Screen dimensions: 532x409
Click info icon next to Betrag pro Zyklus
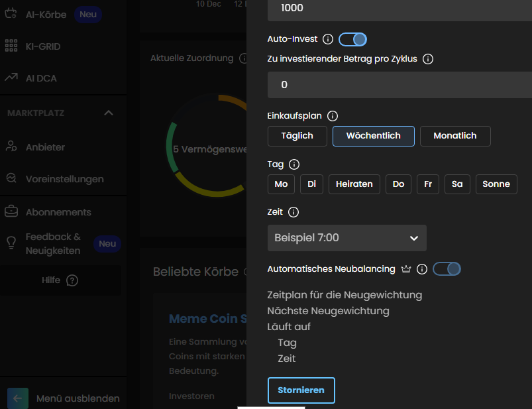click(428, 59)
